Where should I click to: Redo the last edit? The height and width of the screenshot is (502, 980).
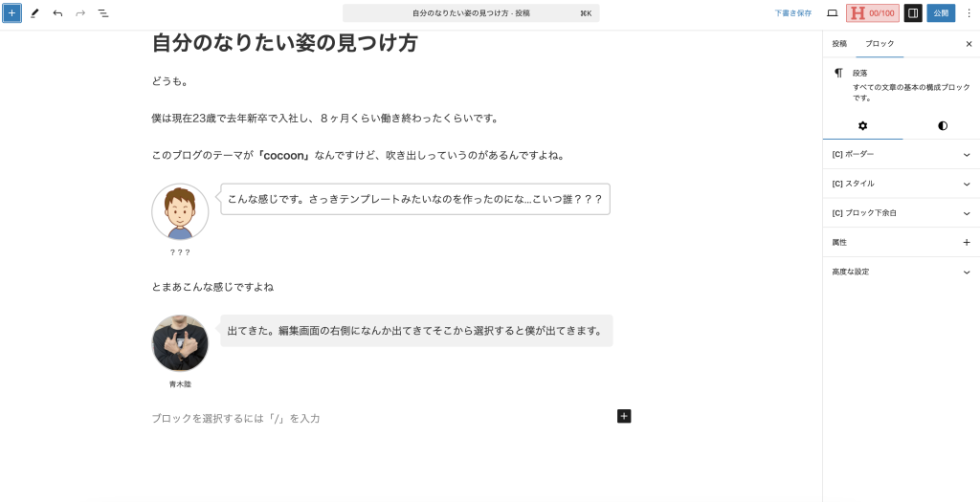point(80,13)
